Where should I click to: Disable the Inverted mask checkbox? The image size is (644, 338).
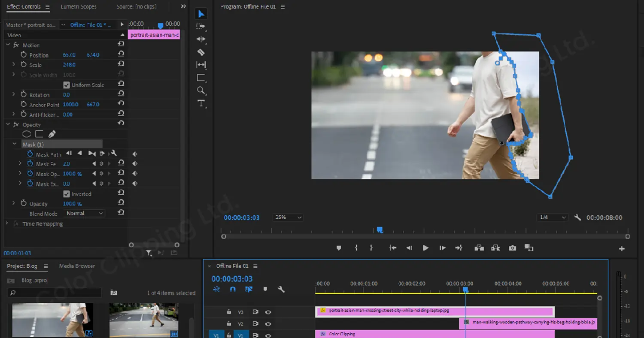click(67, 193)
